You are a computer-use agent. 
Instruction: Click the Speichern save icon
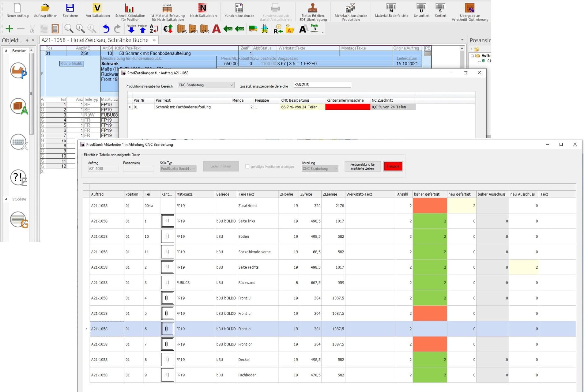pyautogui.click(x=70, y=8)
